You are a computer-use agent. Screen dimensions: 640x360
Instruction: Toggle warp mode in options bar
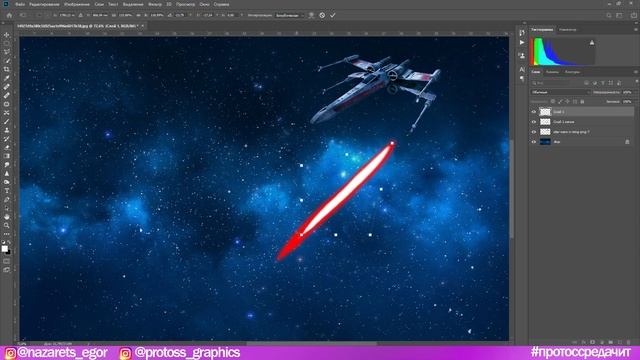point(311,15)
